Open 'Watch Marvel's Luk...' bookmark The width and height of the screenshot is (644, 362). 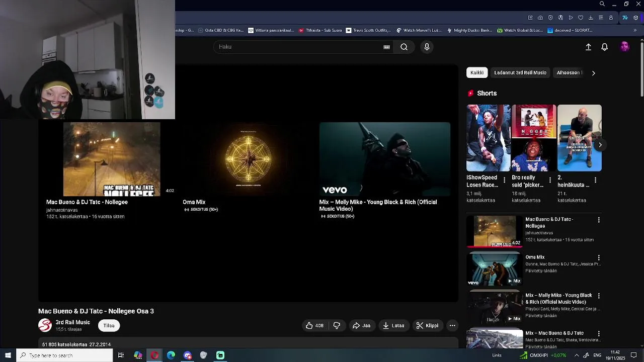point(419,30)
